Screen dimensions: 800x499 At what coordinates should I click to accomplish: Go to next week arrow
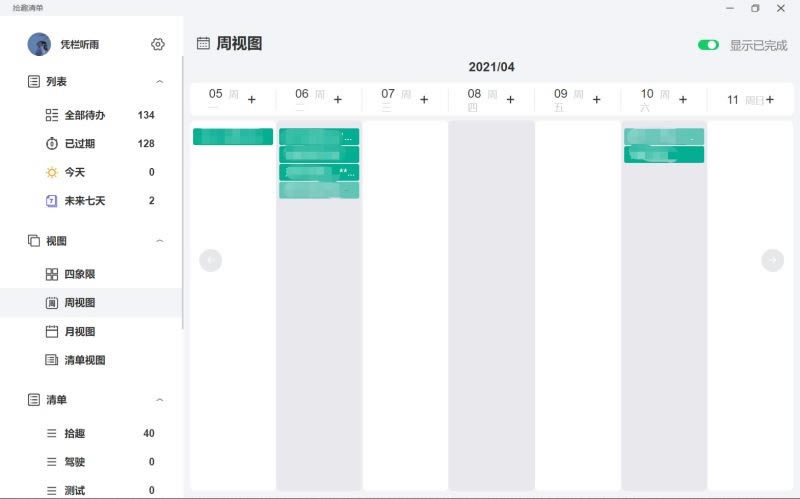coord(772,260)
